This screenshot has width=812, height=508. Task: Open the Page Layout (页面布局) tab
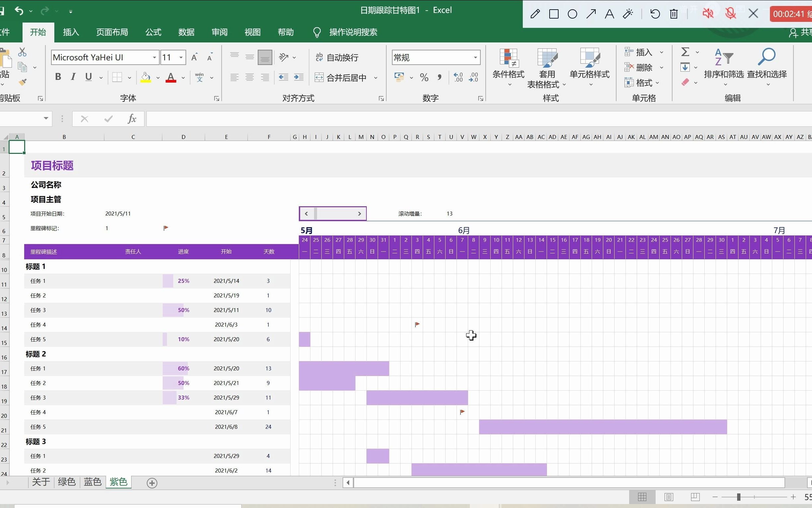point(112,32)
